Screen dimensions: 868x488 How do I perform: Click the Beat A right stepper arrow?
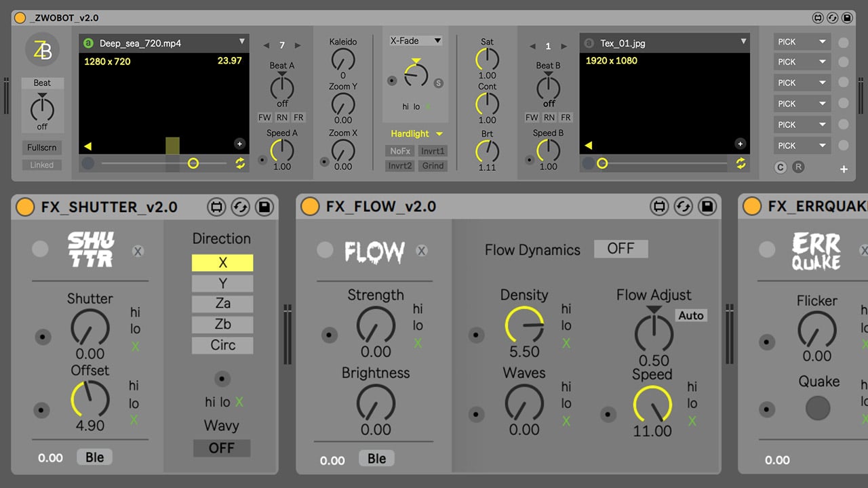[298, 45]
